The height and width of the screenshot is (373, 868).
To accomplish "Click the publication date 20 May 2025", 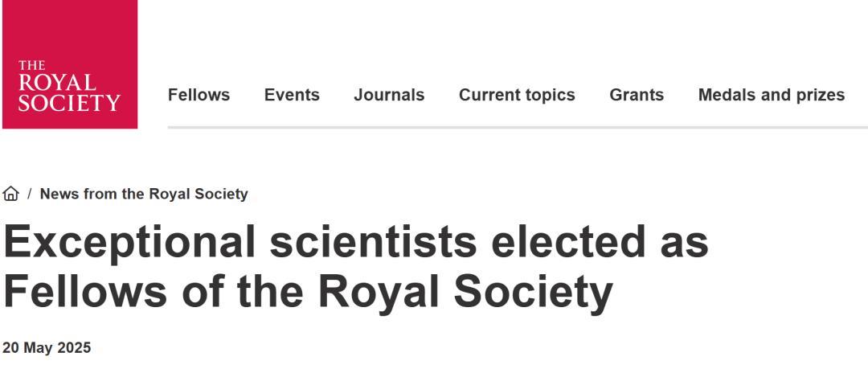I will [x=47, y=348].
